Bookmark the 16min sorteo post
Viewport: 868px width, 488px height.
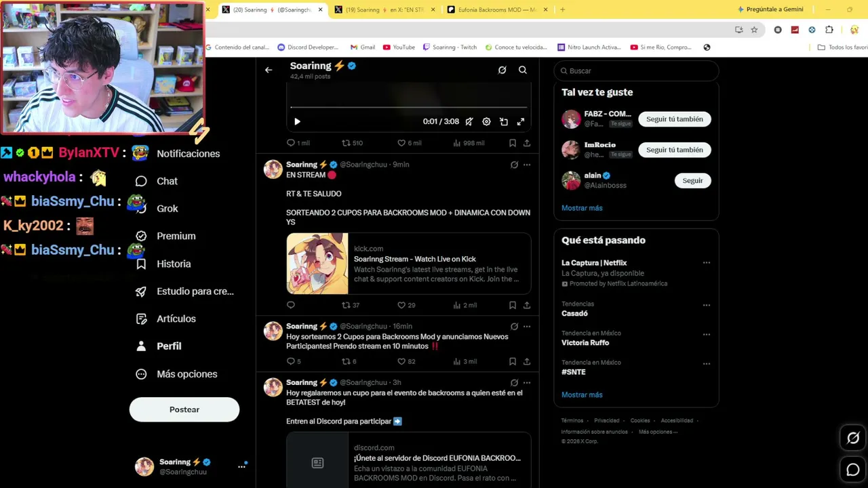513,361
